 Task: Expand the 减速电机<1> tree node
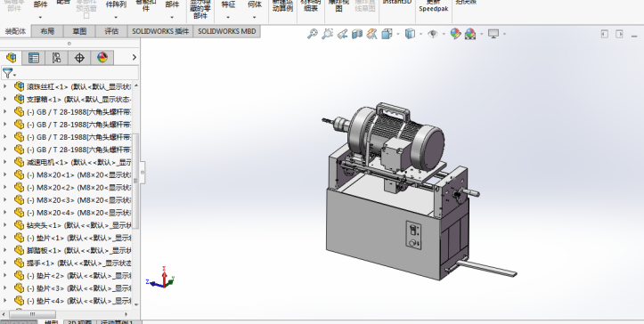(5, 162)
